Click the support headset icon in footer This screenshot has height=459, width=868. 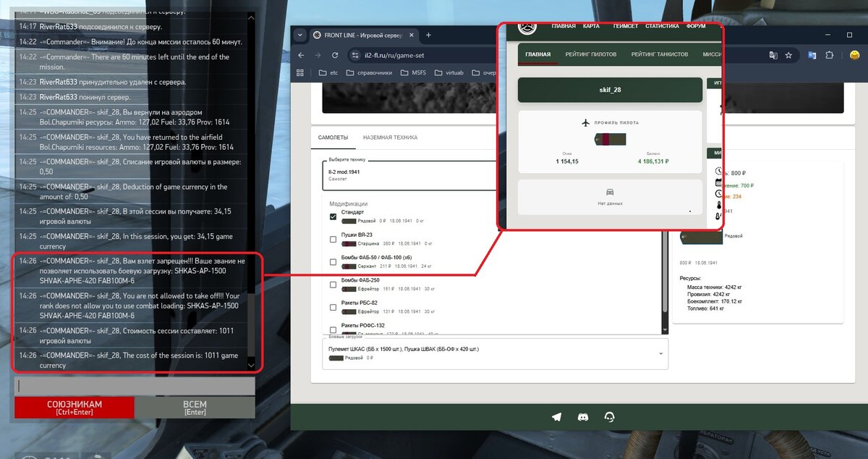tap(609, 417)
